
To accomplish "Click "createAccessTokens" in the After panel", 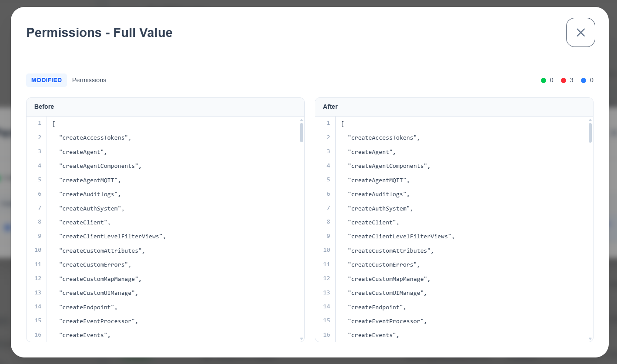I will tap(384, 137).
